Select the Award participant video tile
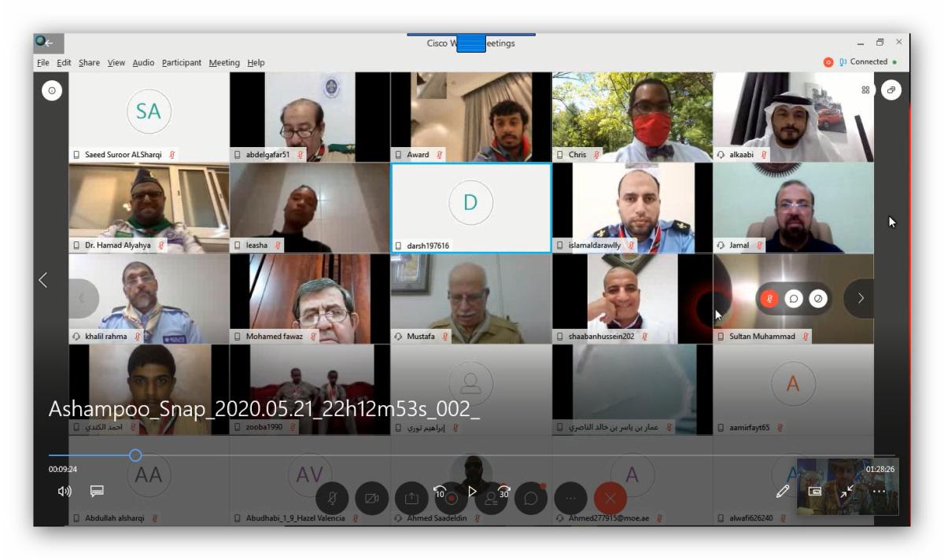 (x=471, y=117)
